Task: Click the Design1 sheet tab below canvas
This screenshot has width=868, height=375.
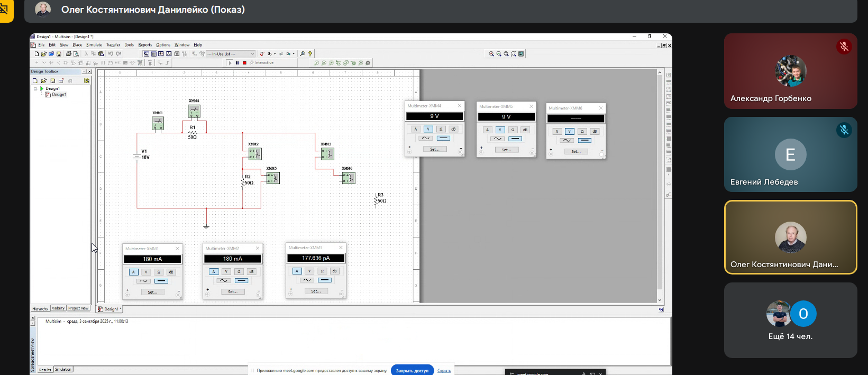Action: 110,309
